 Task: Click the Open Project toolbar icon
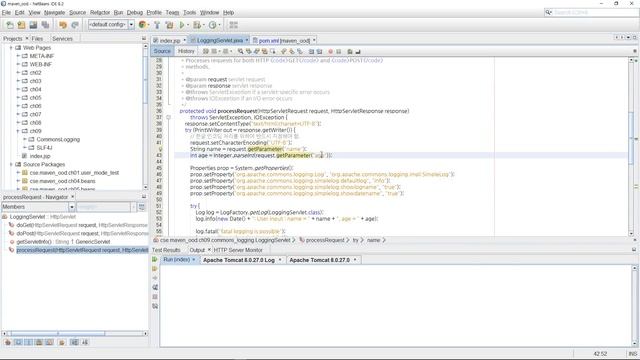[x=33, y=25]
